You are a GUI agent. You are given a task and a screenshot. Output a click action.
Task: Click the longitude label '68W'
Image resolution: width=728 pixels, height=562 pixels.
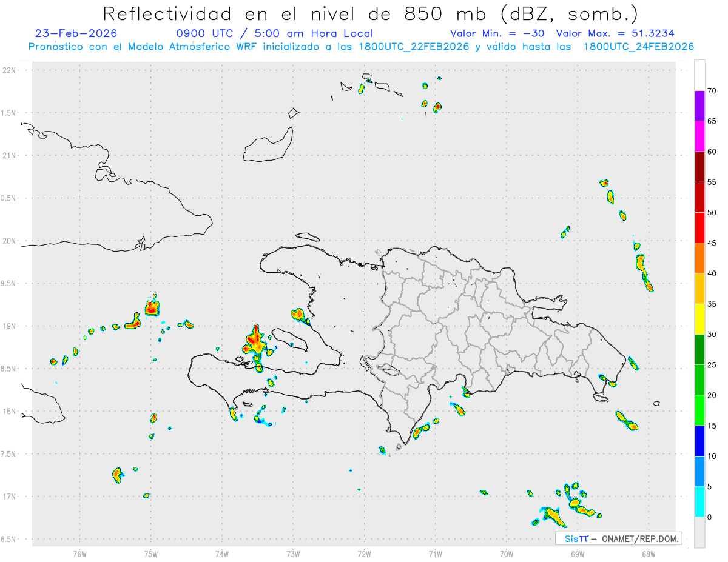pyautogui.click(x=649, y=554)
